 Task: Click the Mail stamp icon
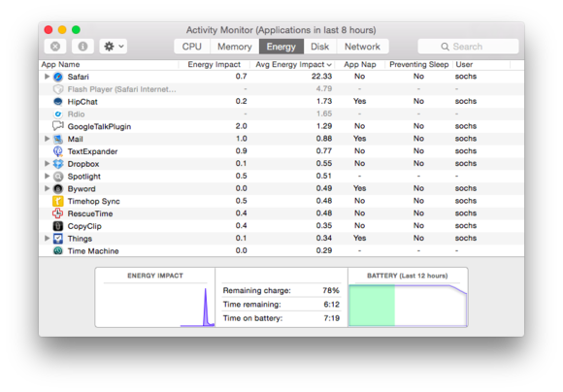click(58, 139)
